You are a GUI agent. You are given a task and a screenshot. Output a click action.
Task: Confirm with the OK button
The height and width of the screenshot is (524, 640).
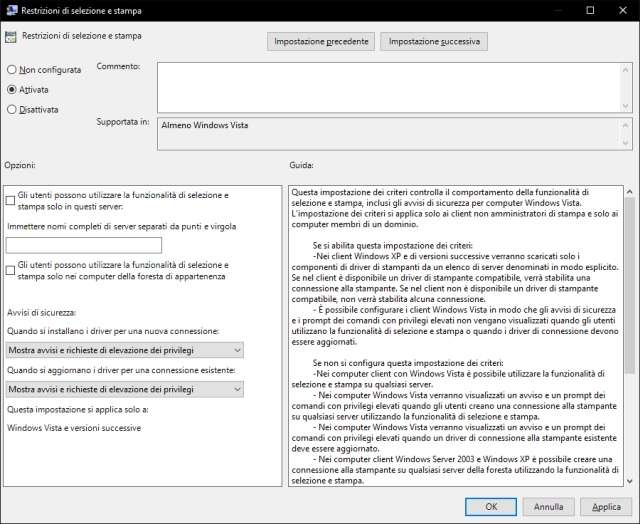coord(491,506)
